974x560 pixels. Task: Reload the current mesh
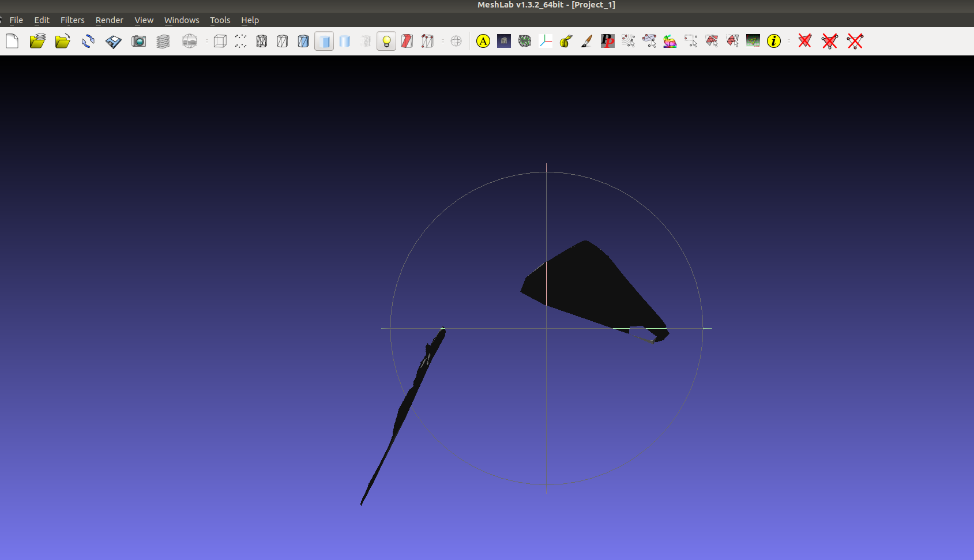click(88, 41)
